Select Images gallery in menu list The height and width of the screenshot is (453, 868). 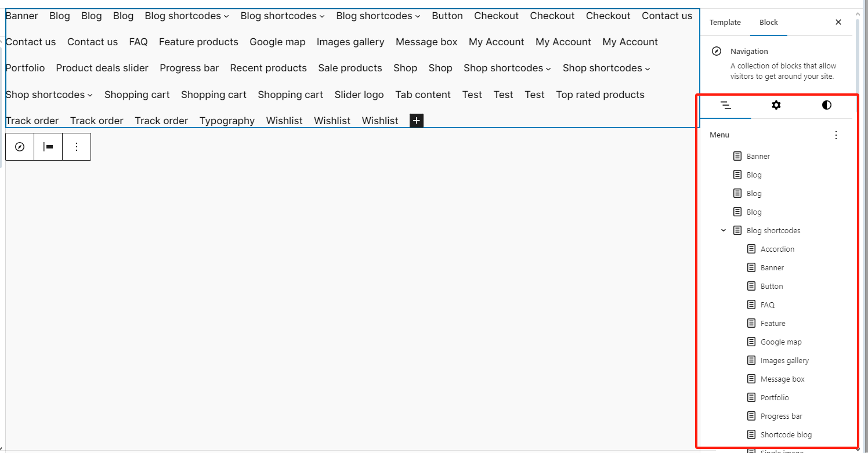[784, 360]
